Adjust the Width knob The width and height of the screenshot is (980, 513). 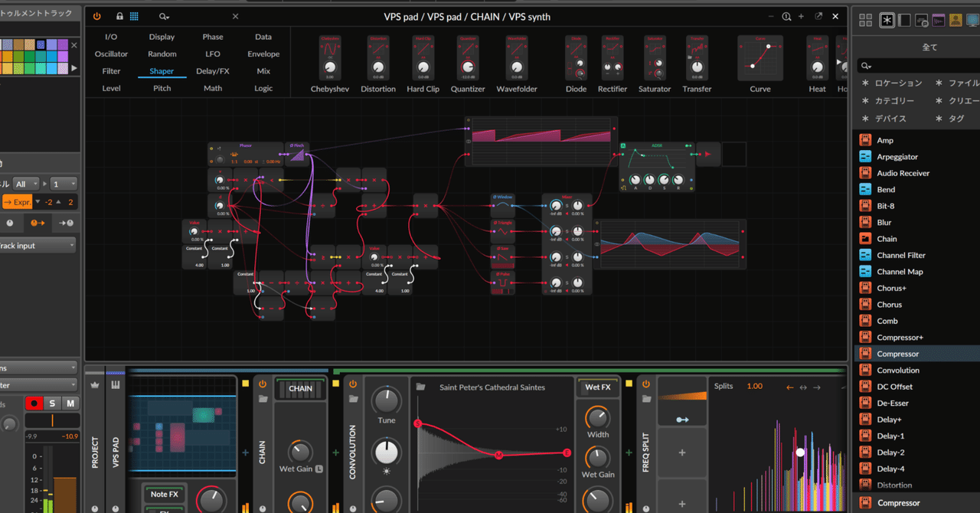(598, 418)
